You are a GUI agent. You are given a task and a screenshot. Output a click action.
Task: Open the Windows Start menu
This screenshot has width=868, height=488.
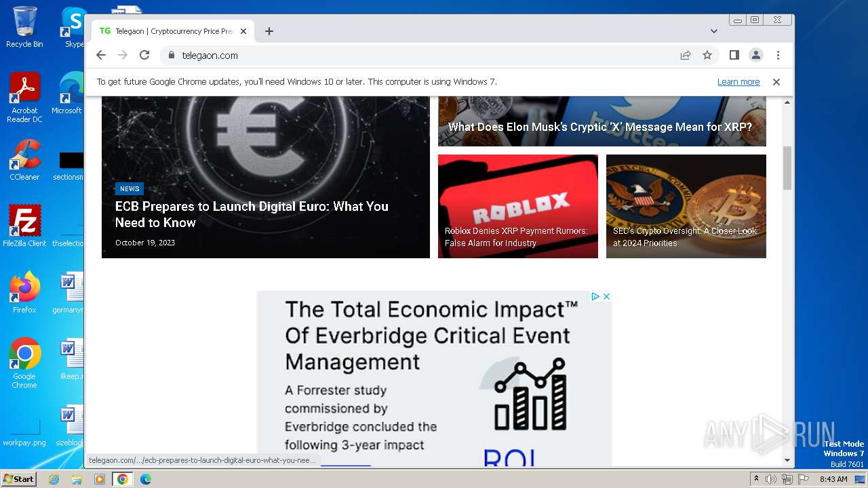[18, 479]
